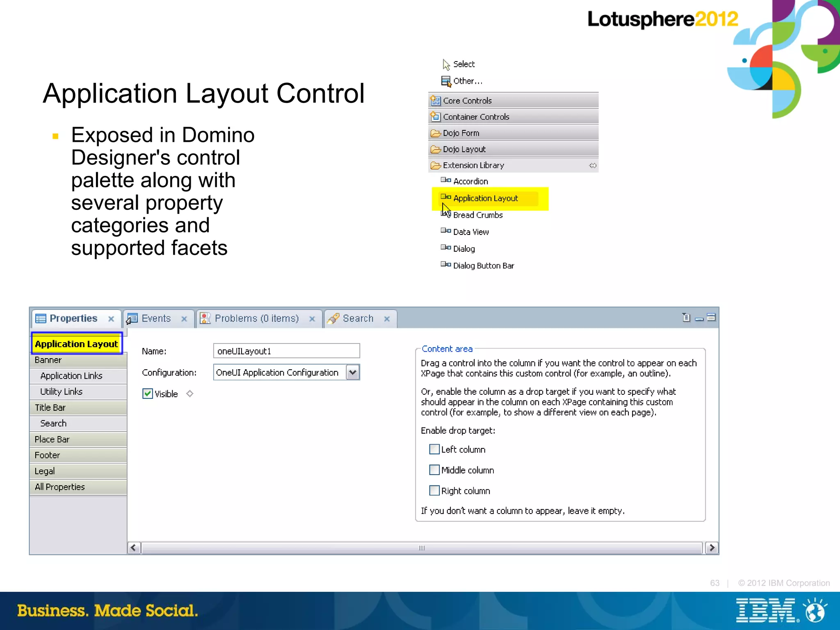Expand the Dojo Layout drawer
The width and height of the screenshot is (840, 630).
(x=513, y=149)
